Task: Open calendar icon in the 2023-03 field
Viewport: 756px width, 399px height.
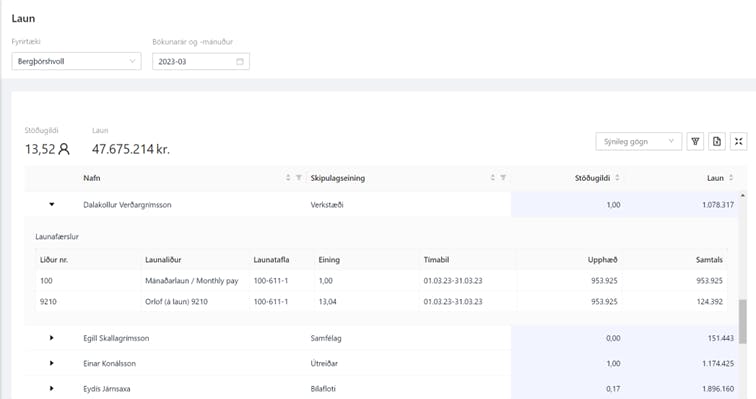Action: (x=240, y=62)
